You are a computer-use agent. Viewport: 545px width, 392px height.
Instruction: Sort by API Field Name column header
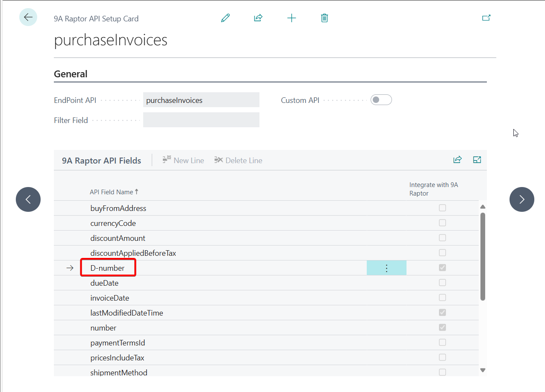pyautogui.click(x=112, y=192)
